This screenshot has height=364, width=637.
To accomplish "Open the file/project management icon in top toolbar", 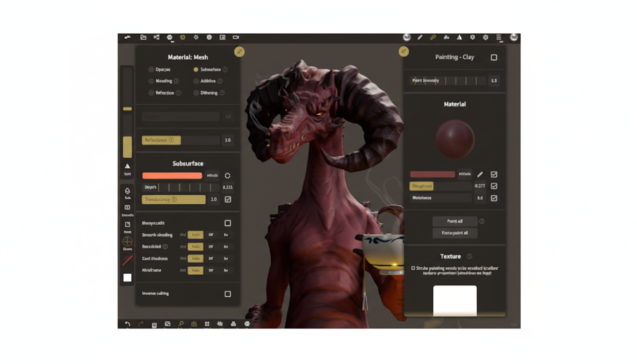I will click(x=144, y=37).
